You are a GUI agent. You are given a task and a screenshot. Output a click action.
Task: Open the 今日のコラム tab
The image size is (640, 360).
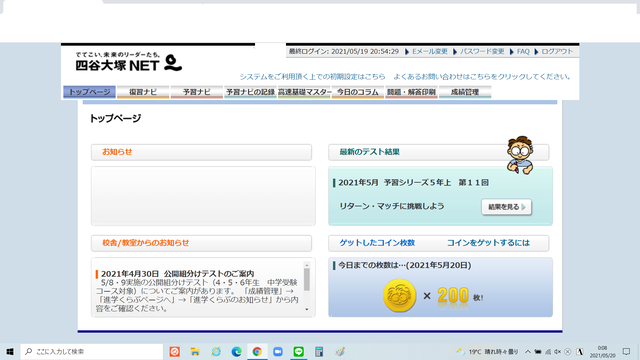pyautogui.click(x=358, y=92)
